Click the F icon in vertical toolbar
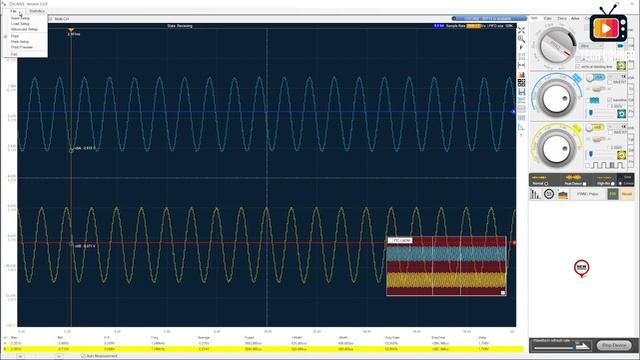 point(521,48)
